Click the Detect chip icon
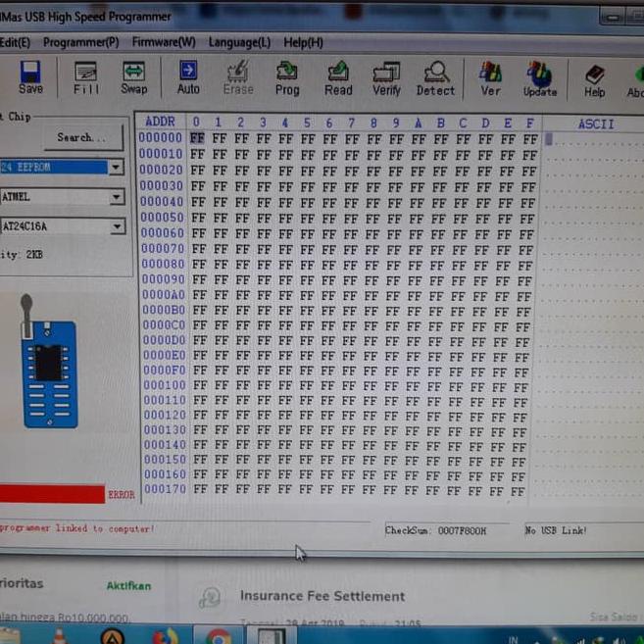Image resolution: width=644 pixels, height=644 pixels. click(x=436, y=78)
